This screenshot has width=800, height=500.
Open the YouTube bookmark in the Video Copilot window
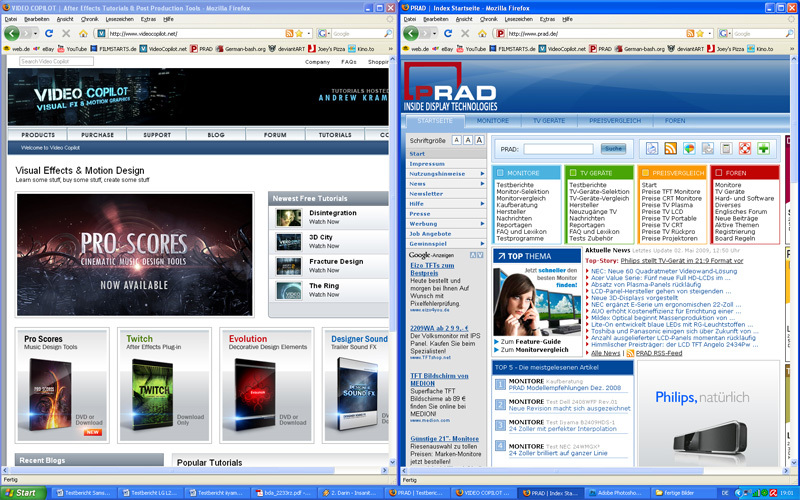pos(72,49)
